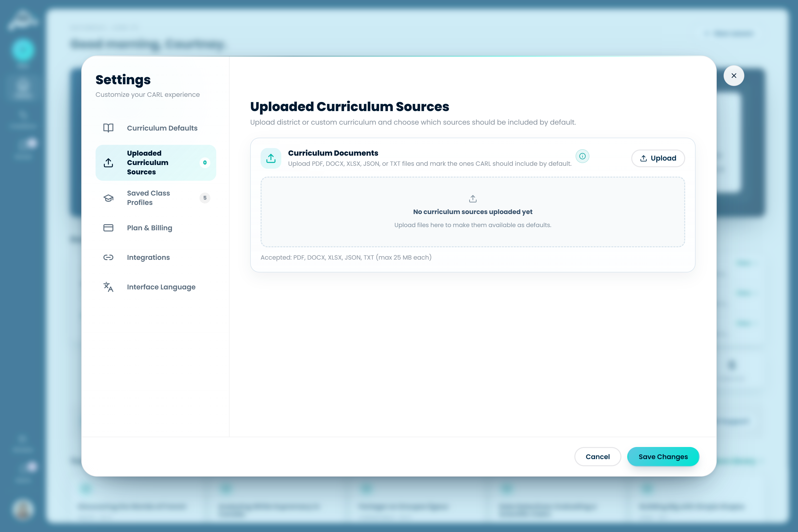The image size is (798, 532).
Task: Open Curriculum Defaults settings tab
Action: [x=156, y=128]
